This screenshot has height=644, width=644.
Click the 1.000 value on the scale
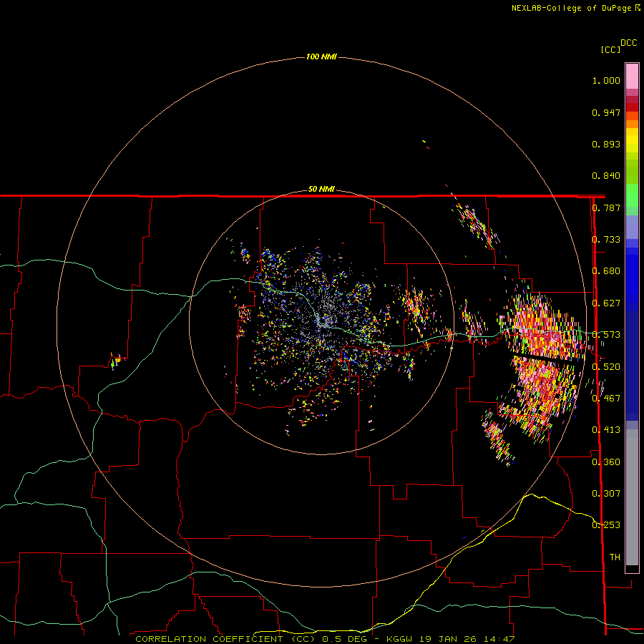(606, 80)
